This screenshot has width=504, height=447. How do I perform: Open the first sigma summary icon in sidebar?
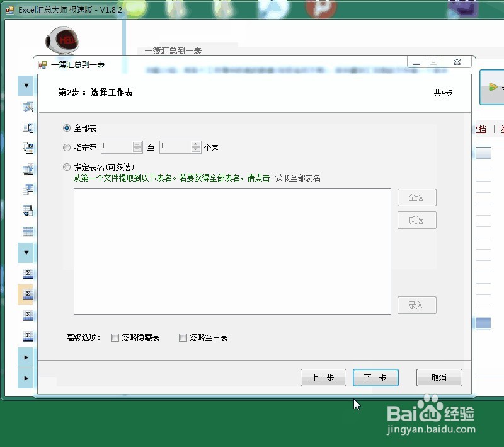point(28,274)
